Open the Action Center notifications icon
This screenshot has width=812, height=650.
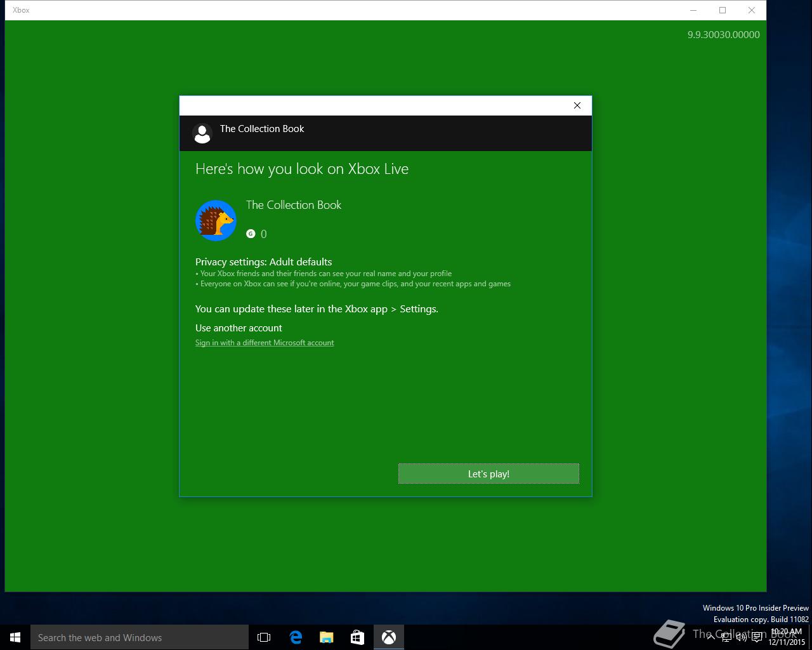[x=757, y=637]
